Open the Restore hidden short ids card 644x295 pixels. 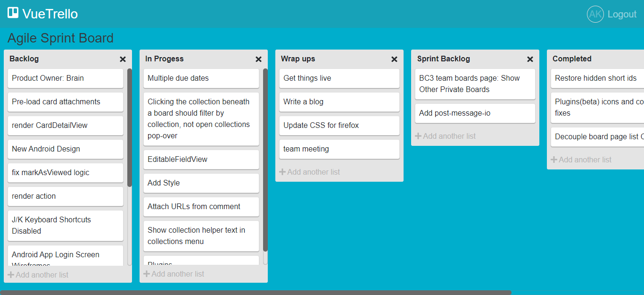tap(596, 78)
